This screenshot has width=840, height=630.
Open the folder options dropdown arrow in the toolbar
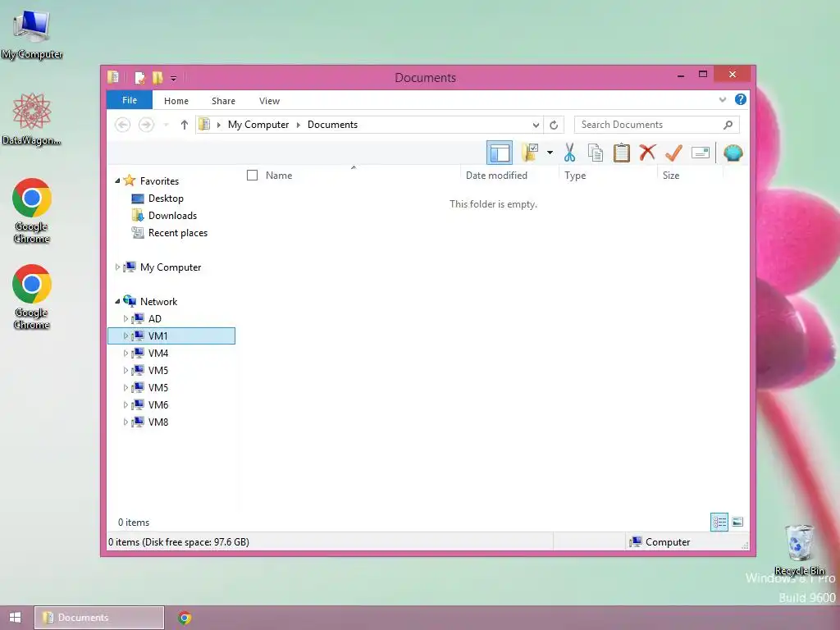point(550,153)
